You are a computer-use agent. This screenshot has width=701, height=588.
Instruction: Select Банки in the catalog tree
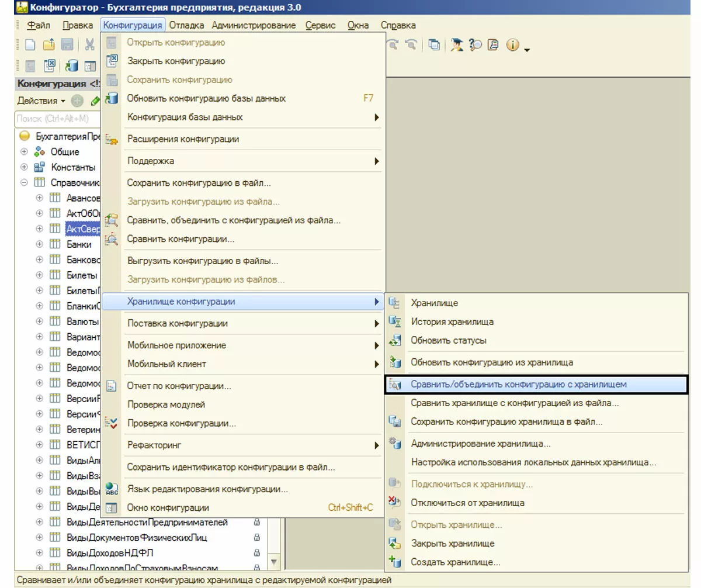tap(79, 244)
